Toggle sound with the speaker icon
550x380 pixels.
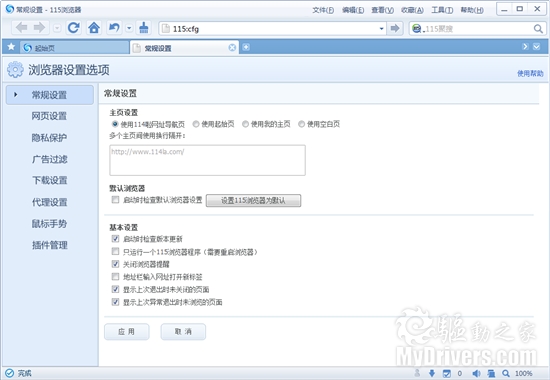click(x=476, y=373)
